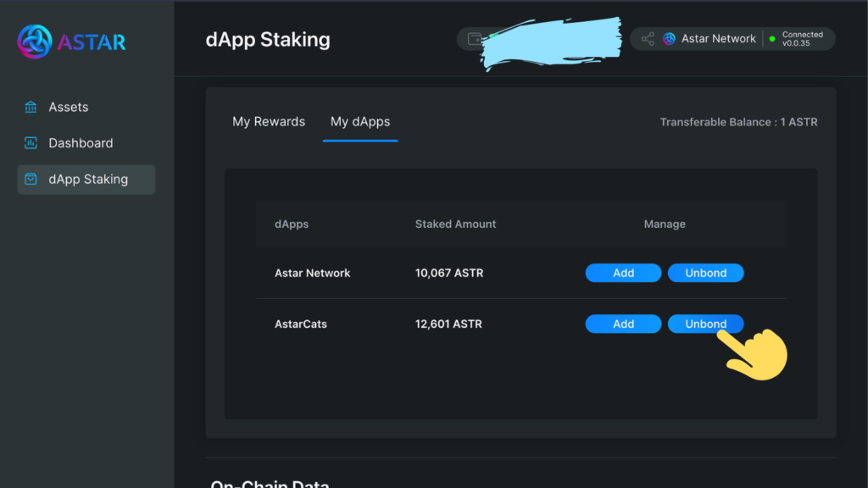Viewport: 868px width, 488px height.
Task: Select dApp Staking in sidebar
Action: [x=86, y=180]
